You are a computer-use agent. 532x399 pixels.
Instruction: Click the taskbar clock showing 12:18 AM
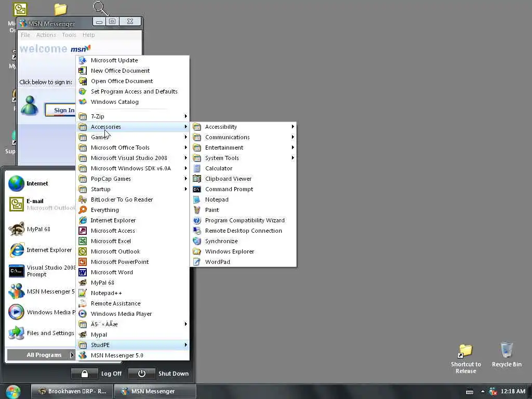[513, 392]
